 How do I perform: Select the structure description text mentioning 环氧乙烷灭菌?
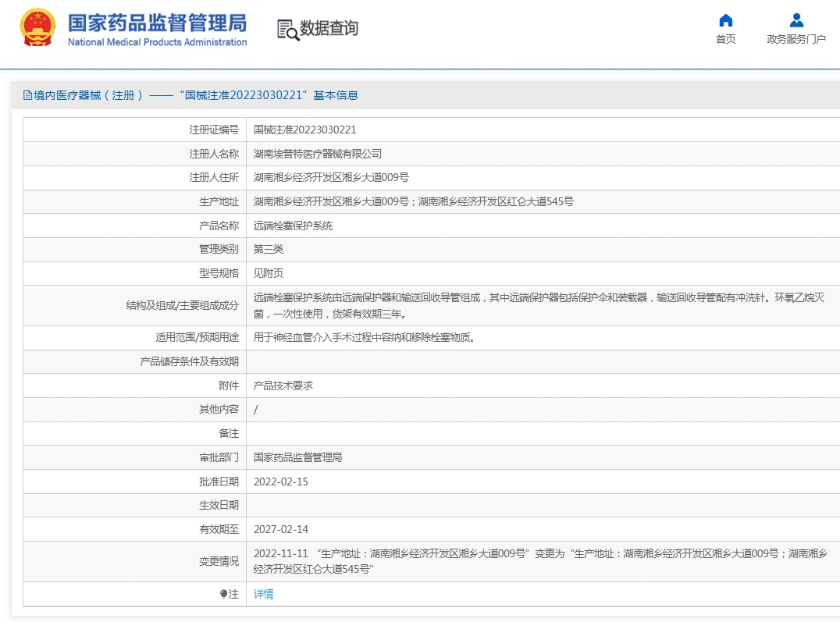click(539, 305)
